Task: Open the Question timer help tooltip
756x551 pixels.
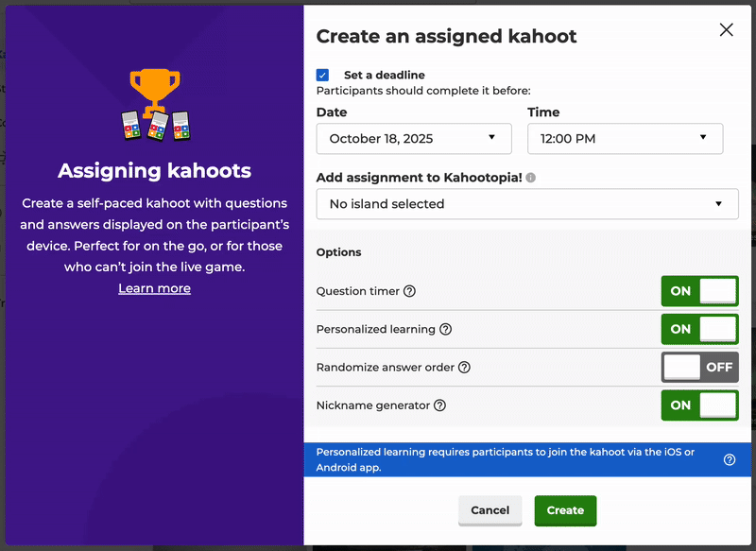Action: (x=408, y=291)
